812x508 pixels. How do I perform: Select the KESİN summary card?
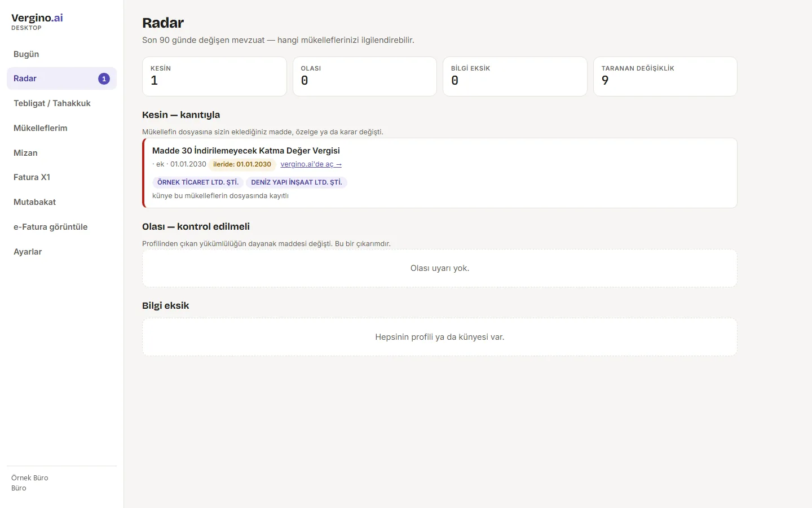(x=214, y=76)
